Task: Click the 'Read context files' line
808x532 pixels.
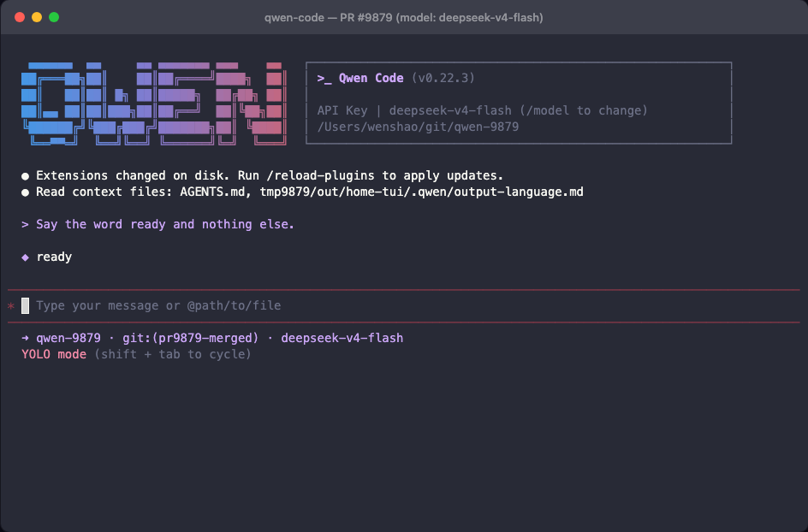Action: 310,192
